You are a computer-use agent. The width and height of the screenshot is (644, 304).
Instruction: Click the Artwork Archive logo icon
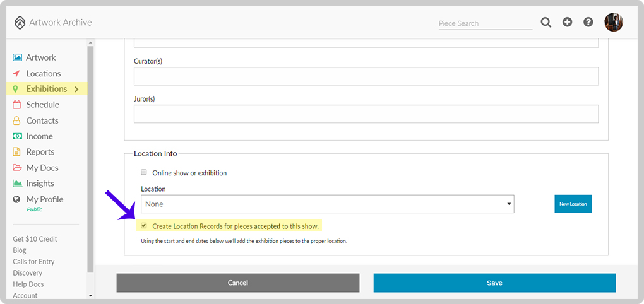click(x=20, y=23)
